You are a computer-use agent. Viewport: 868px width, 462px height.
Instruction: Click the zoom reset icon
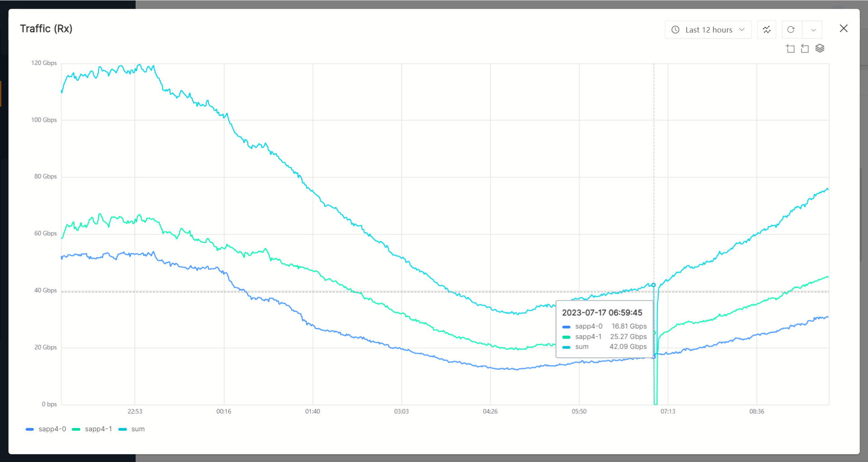click(x=805, y=49)
